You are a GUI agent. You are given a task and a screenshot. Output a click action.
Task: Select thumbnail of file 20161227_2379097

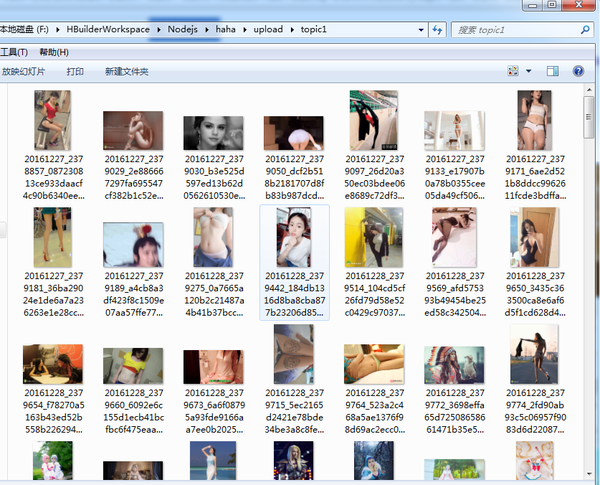click(374, 120)
